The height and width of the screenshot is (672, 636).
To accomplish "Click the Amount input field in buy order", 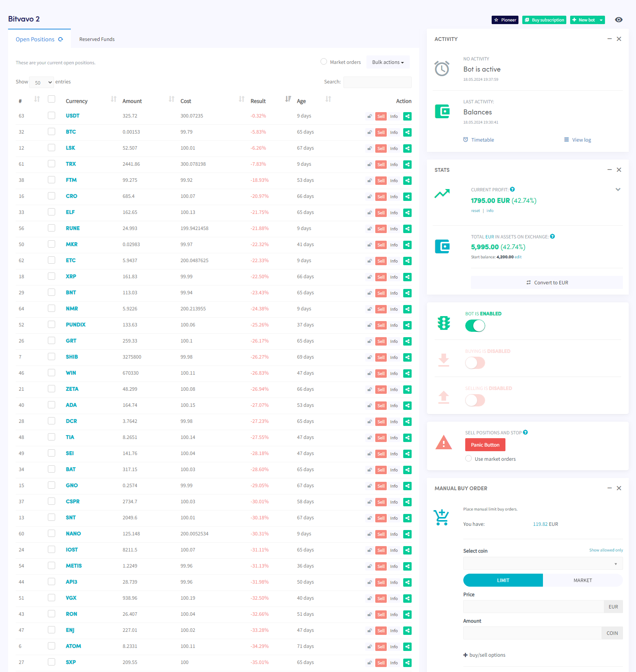I will click(x=532, y=633).
